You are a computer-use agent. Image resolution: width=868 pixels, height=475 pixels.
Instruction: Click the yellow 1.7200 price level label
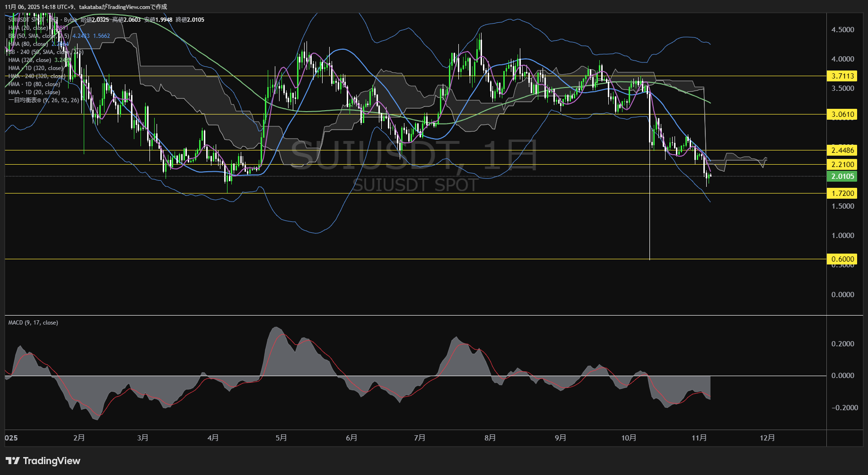pos(842,193)
